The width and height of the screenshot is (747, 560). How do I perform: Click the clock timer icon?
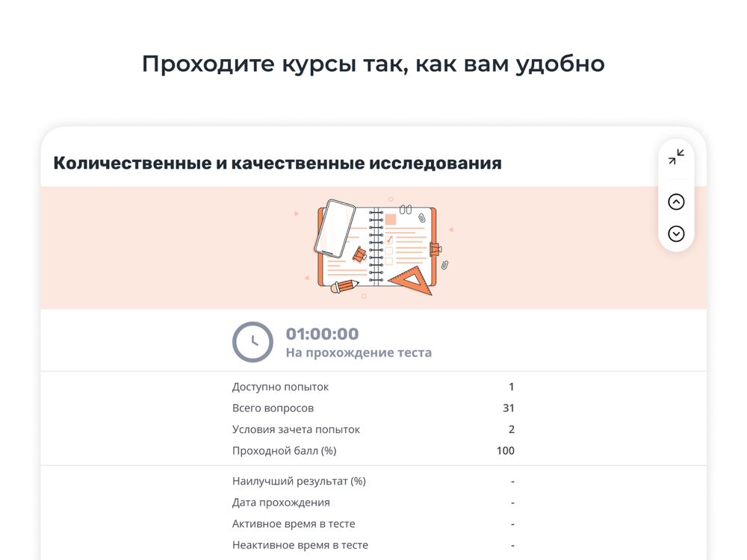pyautogui.click(x=252, y=342)
